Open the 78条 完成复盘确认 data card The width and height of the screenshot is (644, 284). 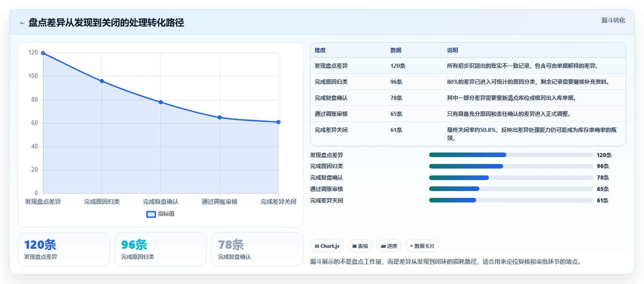click(x=258, y=249)
